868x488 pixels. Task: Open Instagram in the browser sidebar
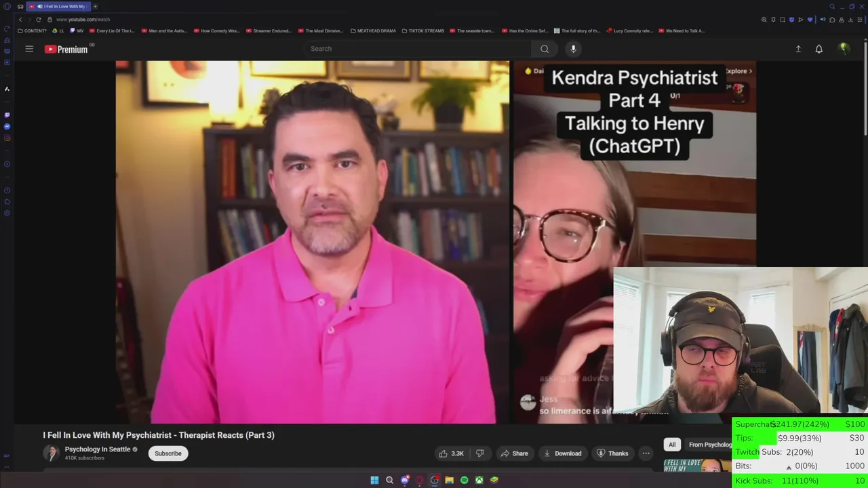click(7, 138)
